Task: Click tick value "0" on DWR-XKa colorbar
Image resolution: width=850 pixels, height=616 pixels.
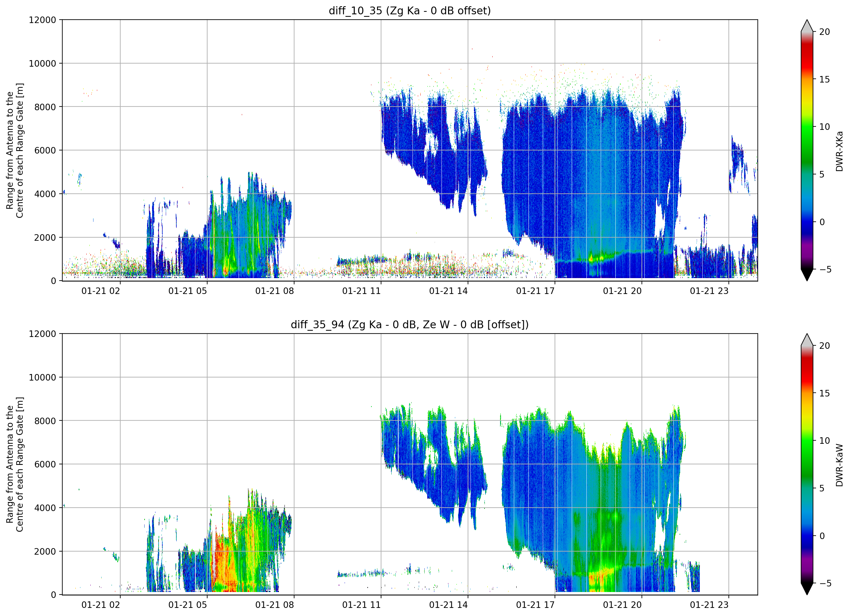Action: click(822, 222)
